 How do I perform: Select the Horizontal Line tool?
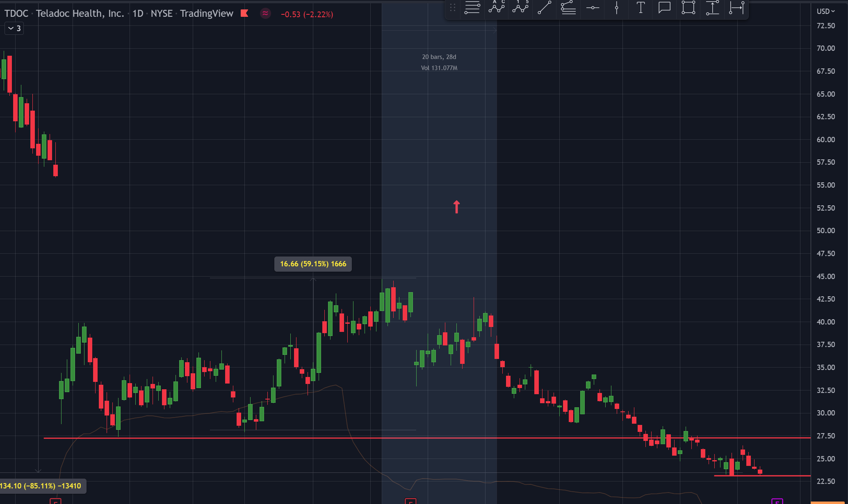pos(593,7)
